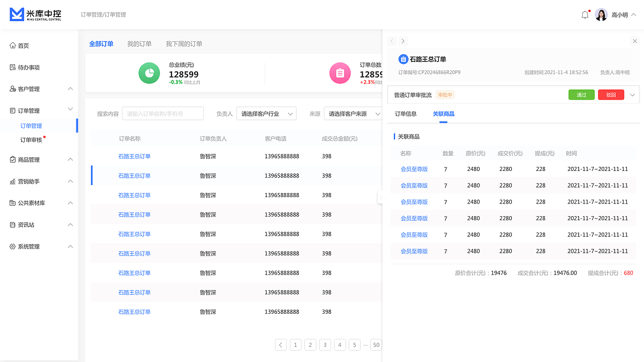
Task: Switch to 我的订单 tab
Action: point(139,44)
